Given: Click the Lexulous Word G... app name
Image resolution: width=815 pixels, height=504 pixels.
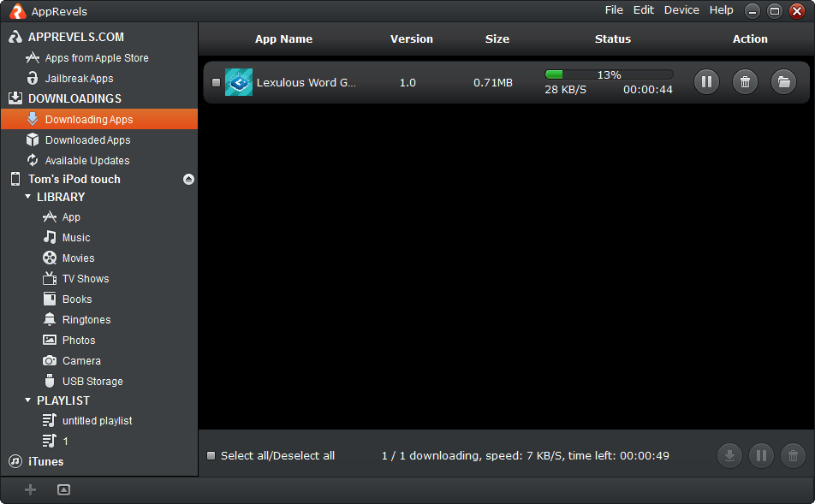Looking at the screenshot, I should point(306,83).
